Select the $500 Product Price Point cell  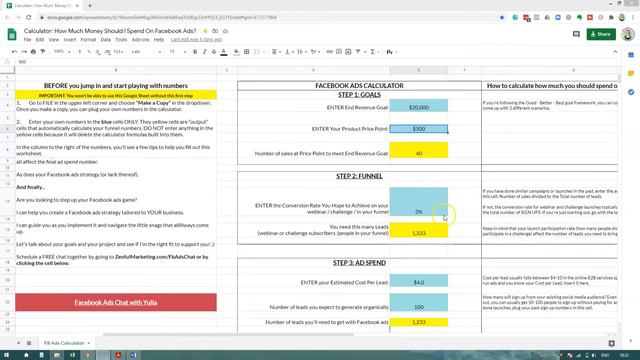pyautogui.click(x=419, y=129)
